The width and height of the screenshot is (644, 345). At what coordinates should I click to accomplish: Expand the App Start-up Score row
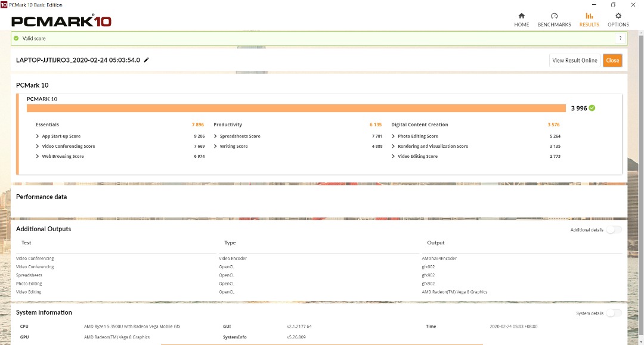click(x=38, y=136)
